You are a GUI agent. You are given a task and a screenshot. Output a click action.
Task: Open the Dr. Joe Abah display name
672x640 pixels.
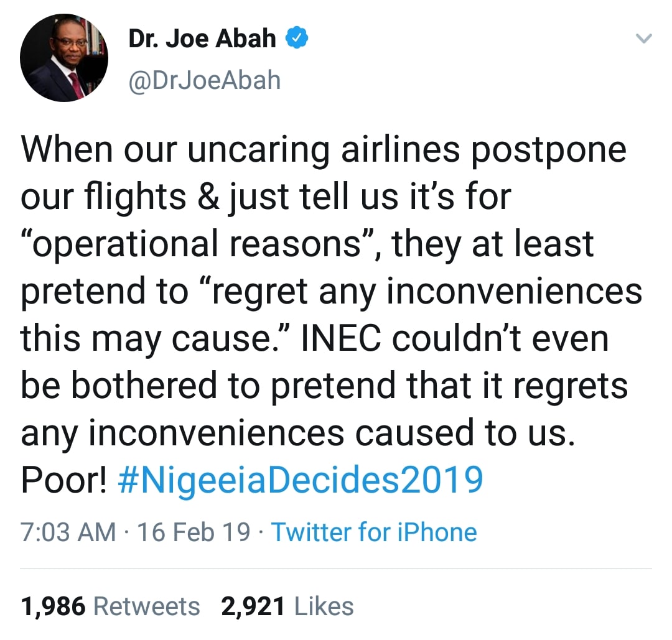pyautogui.click(x=202, y=39)
